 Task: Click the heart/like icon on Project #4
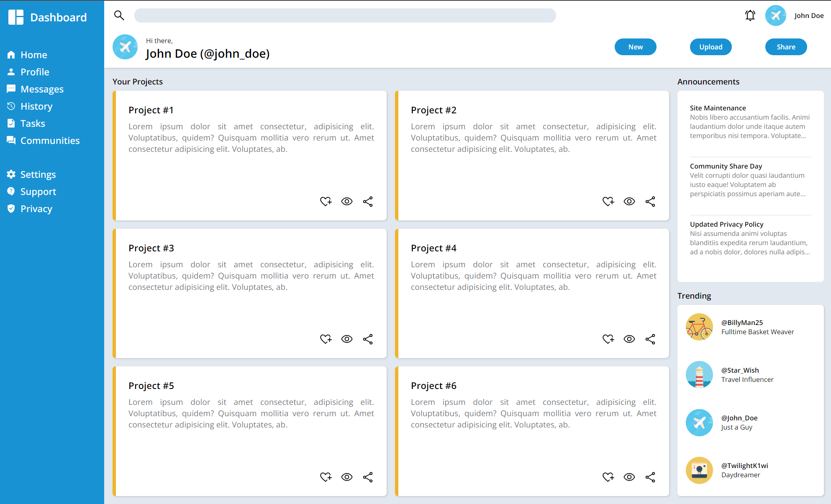click(608, 338)
